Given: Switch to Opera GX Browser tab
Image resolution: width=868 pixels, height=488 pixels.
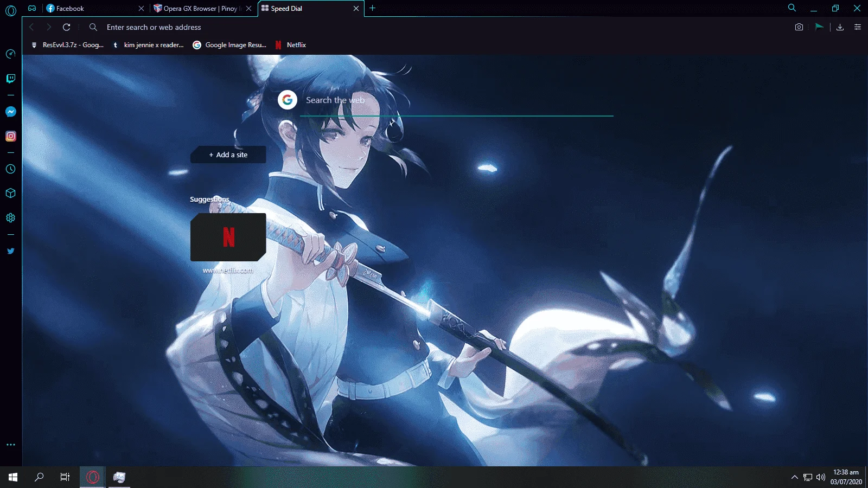Looking at the screenshot, I should pos(203,9).
